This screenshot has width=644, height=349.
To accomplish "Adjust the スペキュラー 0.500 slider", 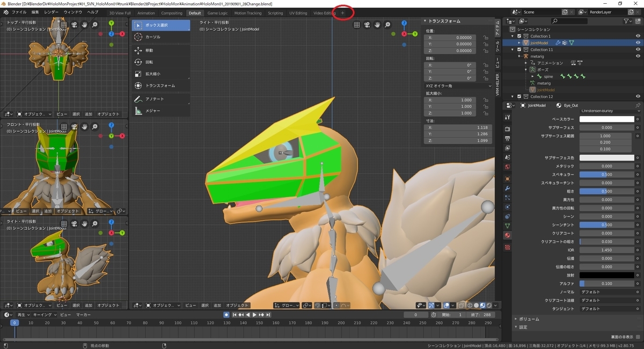I will point(606,174).
